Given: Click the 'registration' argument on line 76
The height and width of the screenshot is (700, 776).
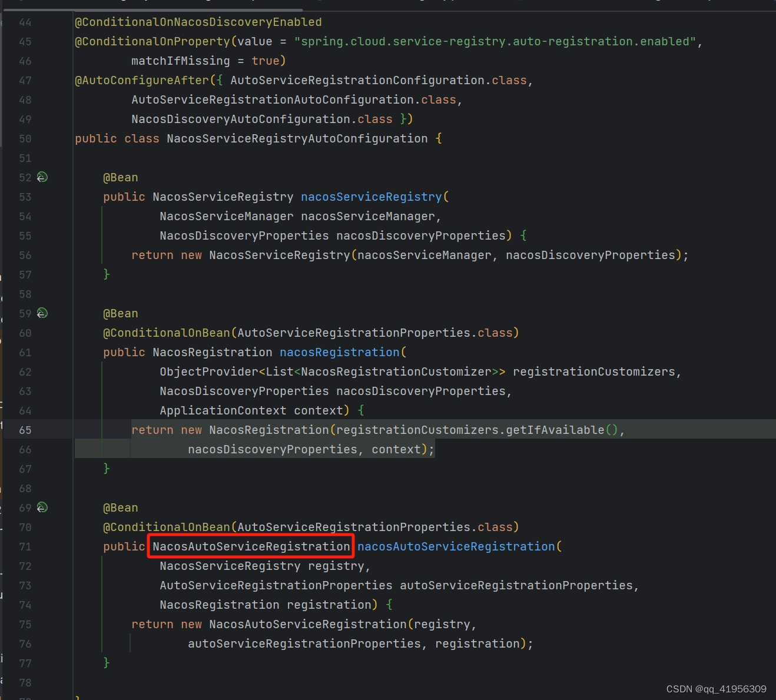Looking at the screenshot, I should [x=477, y=643].
